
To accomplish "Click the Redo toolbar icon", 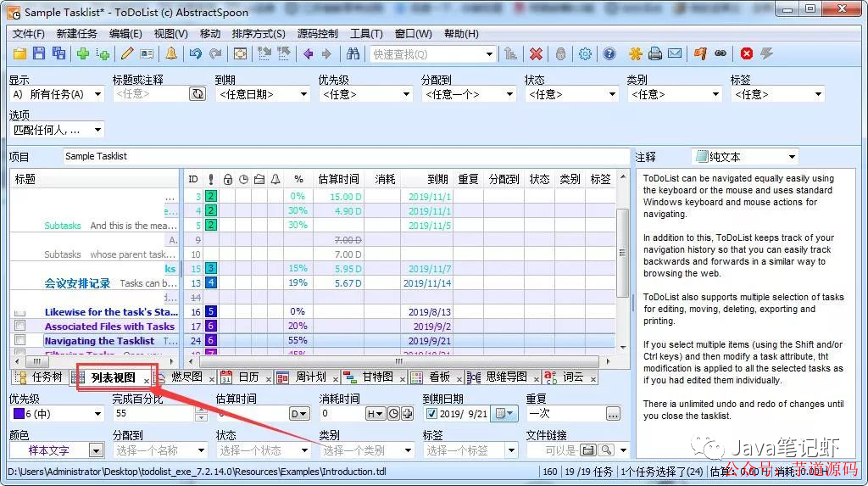I will coord(215,53).
